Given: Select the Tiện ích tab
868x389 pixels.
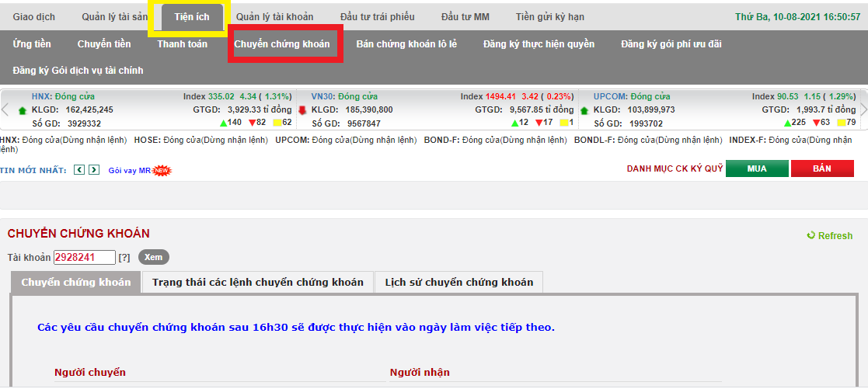Looking at the screenshot, I should coord(191,16).
